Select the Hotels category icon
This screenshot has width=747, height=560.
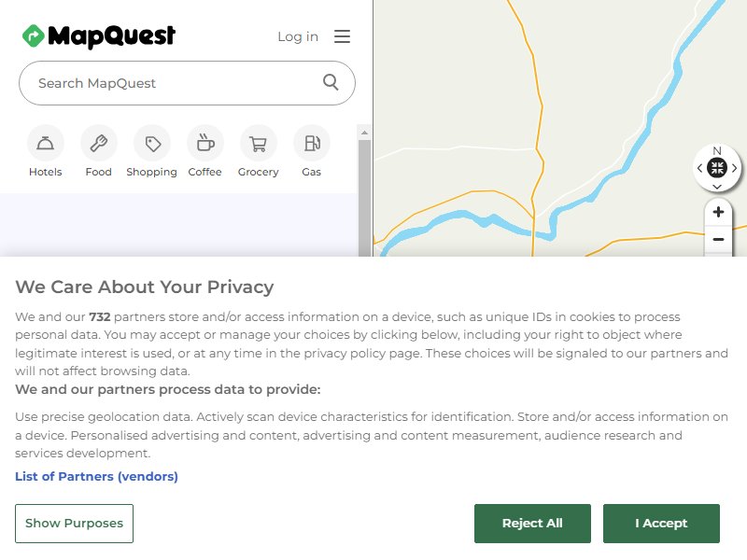click(x=45, y=143)
